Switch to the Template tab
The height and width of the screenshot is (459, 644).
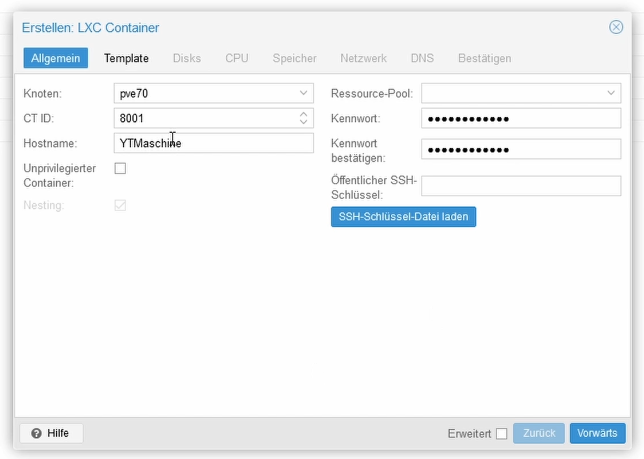126,58
